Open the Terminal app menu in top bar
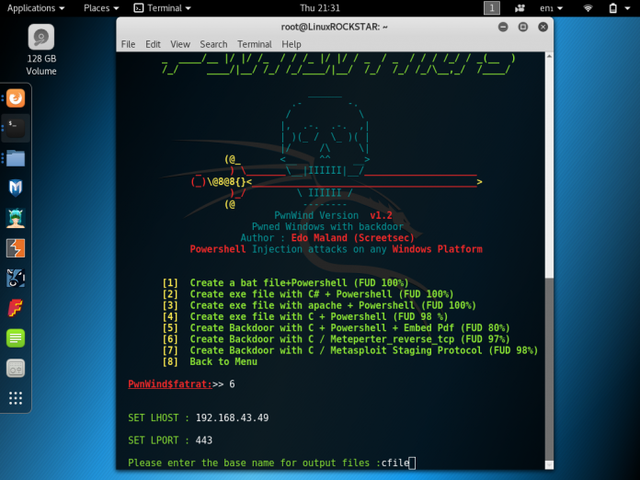The width and height of the screenshot is (640, 480). click(162, 8)
